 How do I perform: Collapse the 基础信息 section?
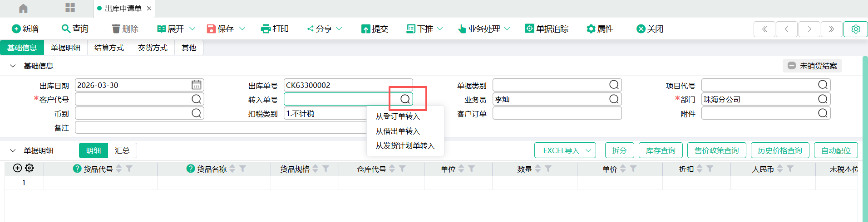[x=13, y=66]
